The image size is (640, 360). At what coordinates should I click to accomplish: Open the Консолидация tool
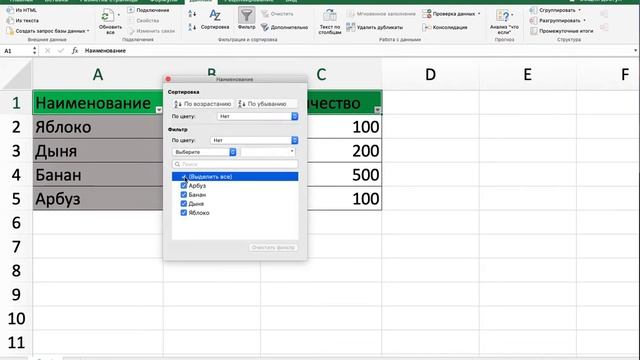[445, 27]
